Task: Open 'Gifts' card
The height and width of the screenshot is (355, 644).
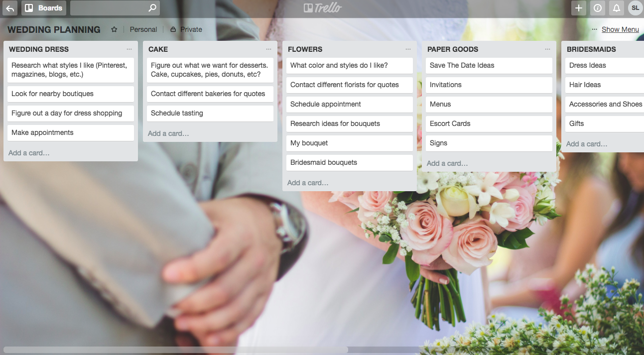Action: [605, 123]
